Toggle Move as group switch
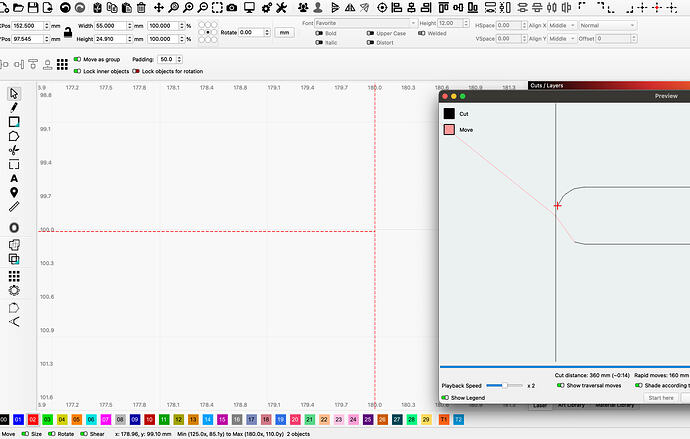The image size is (690, 439). click(x=77, y=59)
